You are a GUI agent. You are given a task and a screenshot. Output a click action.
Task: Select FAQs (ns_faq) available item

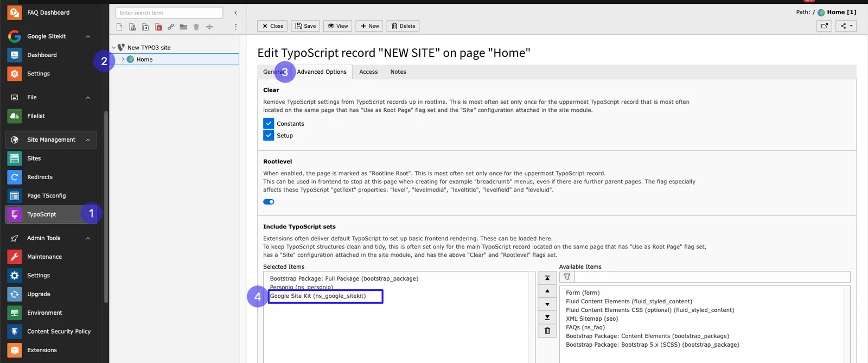coord(585,328)
